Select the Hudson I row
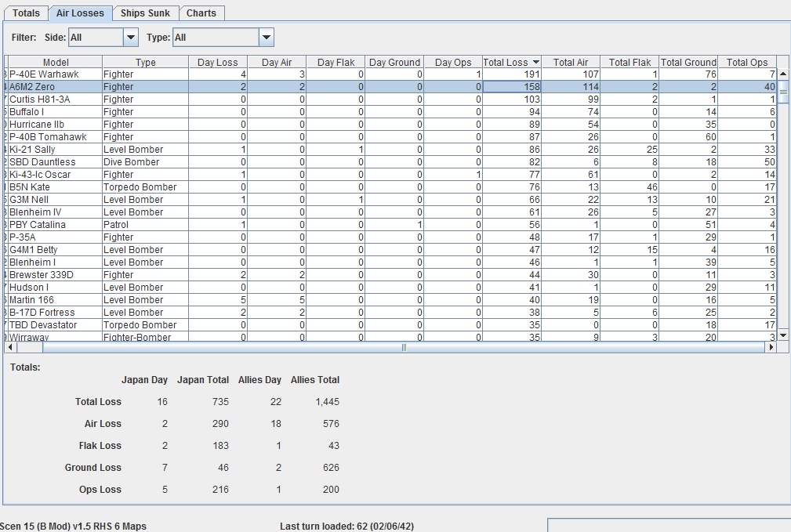The height and width of the screenshot is (532, 791). (x=390, y=288)
